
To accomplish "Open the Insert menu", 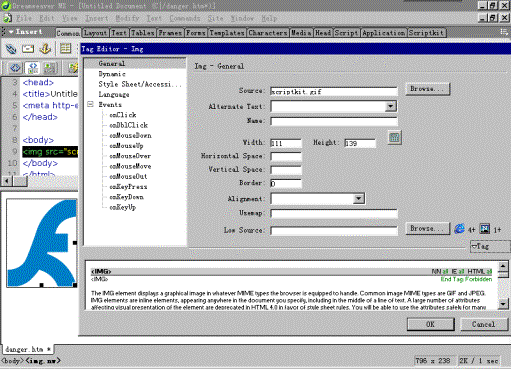I will (97, 18).
